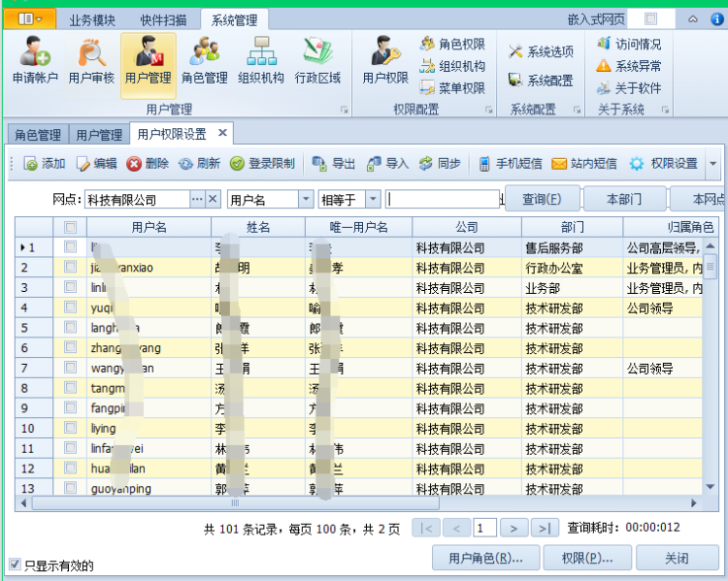728x581 pixels.
Task: Expand the toolbar overflow arrow
Action: click(712, 164)
